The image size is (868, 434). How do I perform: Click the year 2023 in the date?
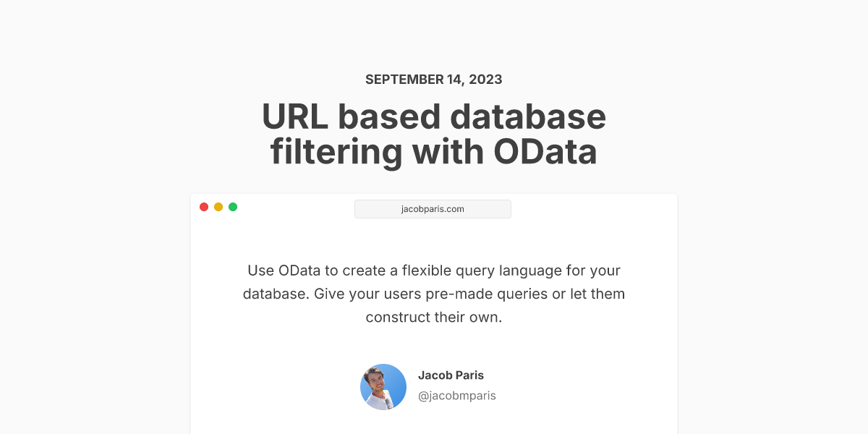(486, 80)
